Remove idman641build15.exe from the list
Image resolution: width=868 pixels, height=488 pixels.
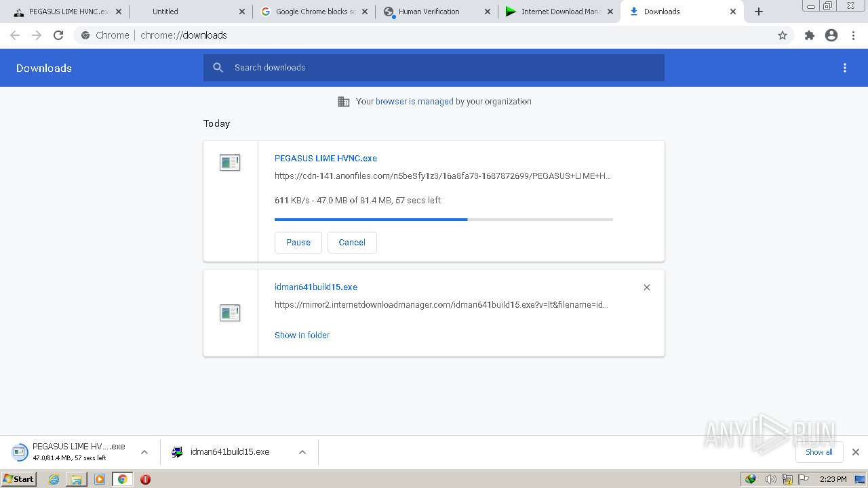[647, 287]
